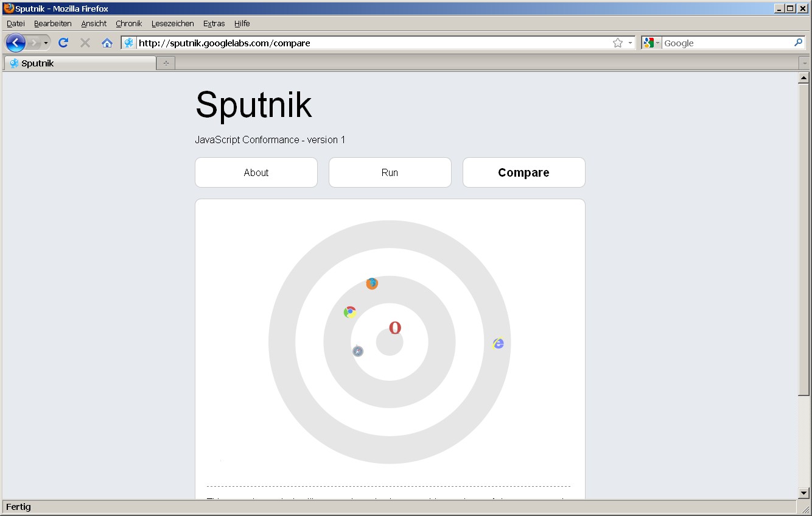The image size is (812, 516).
Task: Toggle the bookmark star for this page
Action: coord(617,43)
